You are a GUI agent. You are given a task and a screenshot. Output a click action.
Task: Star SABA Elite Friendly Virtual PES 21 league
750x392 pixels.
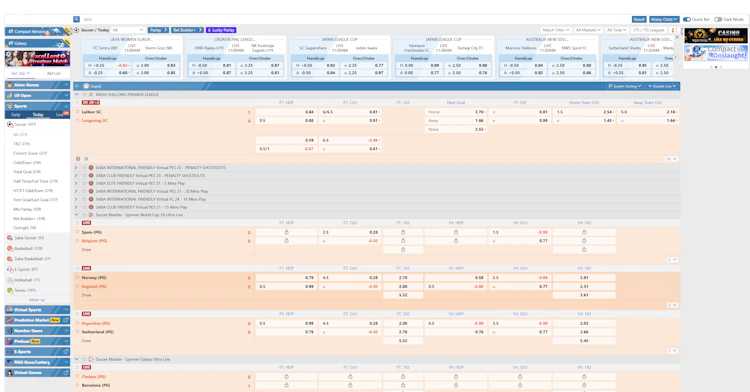click(x=85, y=183)
